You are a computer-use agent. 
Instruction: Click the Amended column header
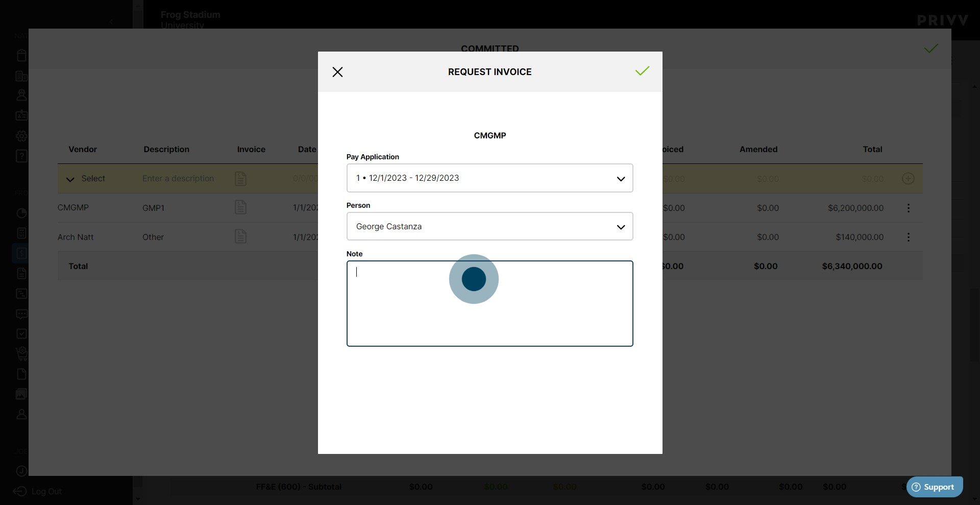pyautogui.click(x=758, y=149)
